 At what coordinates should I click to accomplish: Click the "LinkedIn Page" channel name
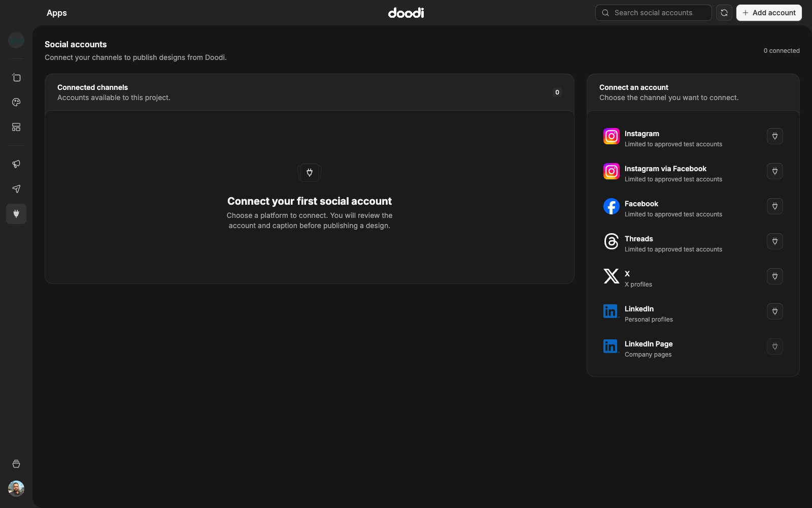coord(649,344)
